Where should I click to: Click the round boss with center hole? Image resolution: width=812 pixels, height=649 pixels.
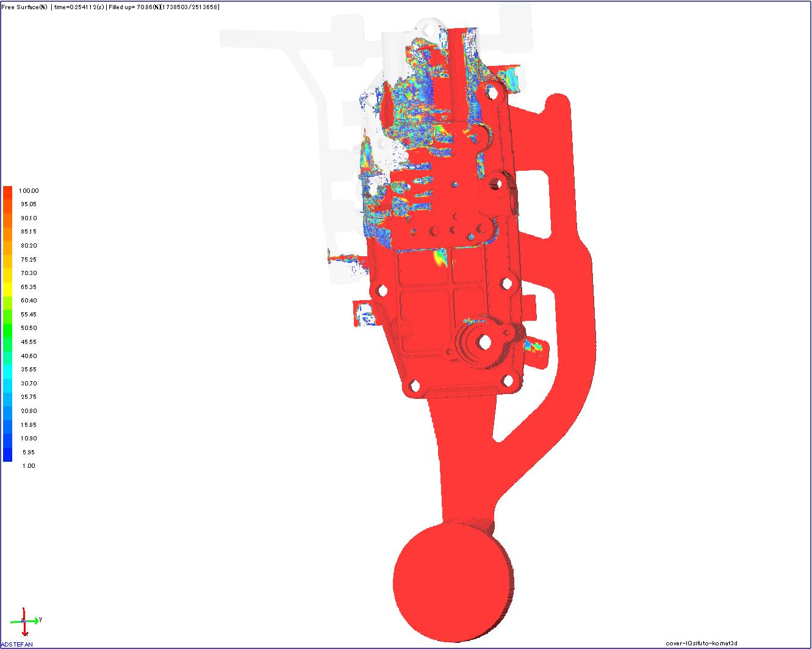click(x=484, y=342)
